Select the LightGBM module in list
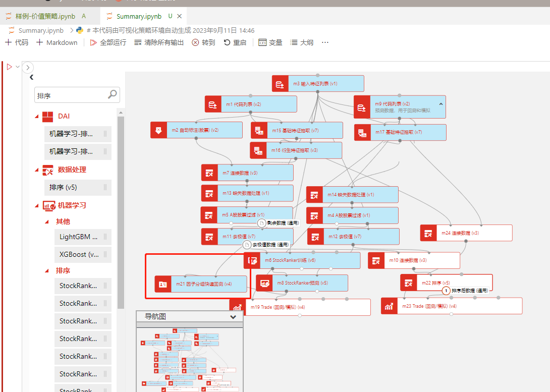550x392 pixels. coord(79,237)
